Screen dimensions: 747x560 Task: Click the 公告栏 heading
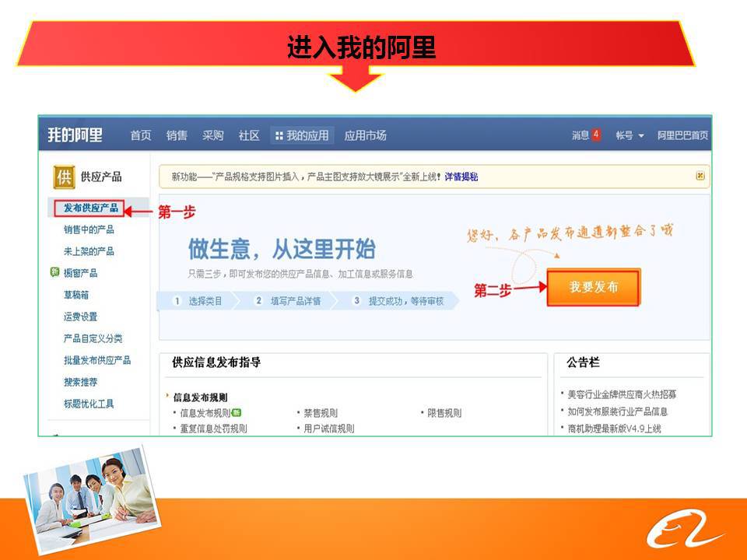tap(583, 362)
